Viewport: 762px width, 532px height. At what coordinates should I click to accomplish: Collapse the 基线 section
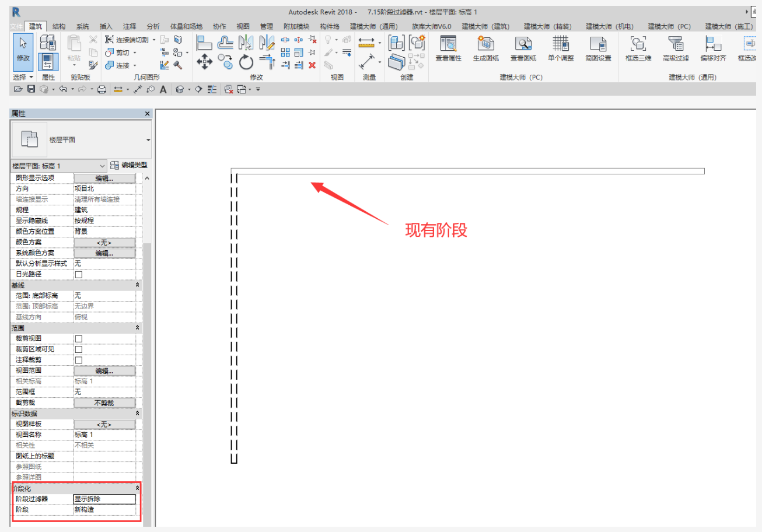pyautogui.click(x=138, y=285)
